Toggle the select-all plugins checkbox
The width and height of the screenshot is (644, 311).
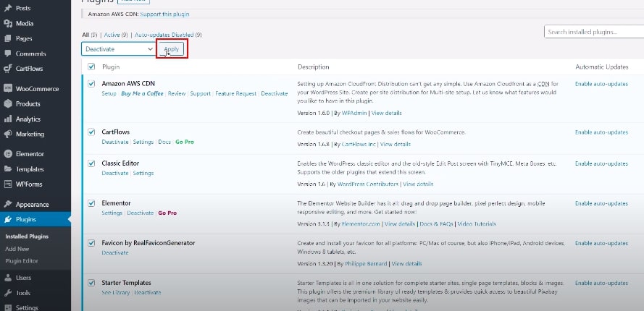[91, 67]
